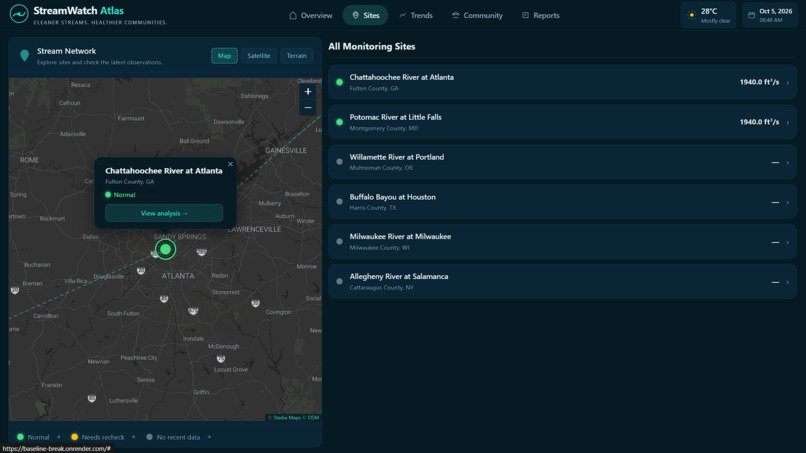Switch to Satellite map view
This screenshot has height=453, width=806.
(259, 56)
